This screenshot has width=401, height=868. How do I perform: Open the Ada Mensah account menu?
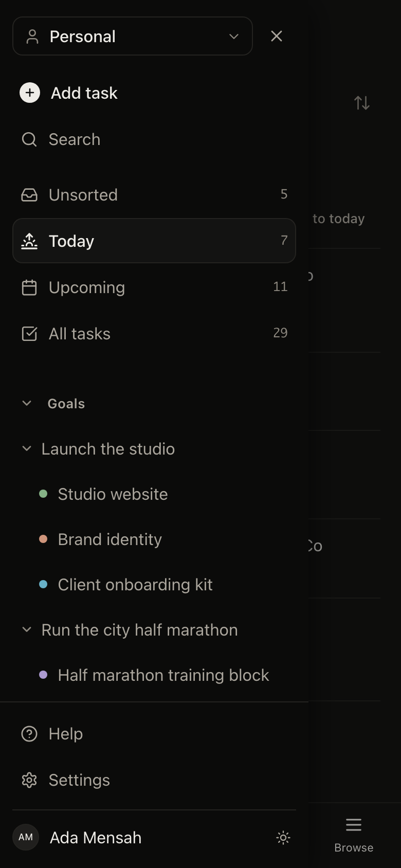(x=96, y=838)
